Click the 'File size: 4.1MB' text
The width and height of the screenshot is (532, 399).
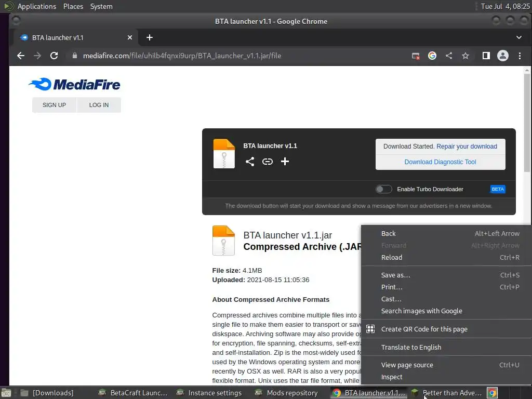pyautogui.click(x=237, y=270)
